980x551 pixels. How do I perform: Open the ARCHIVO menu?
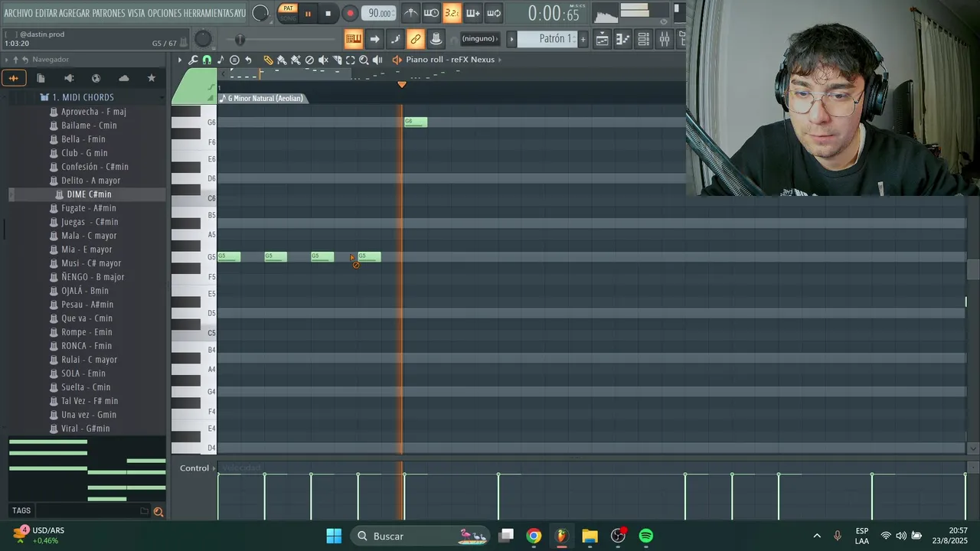click(x=18, y=13)
